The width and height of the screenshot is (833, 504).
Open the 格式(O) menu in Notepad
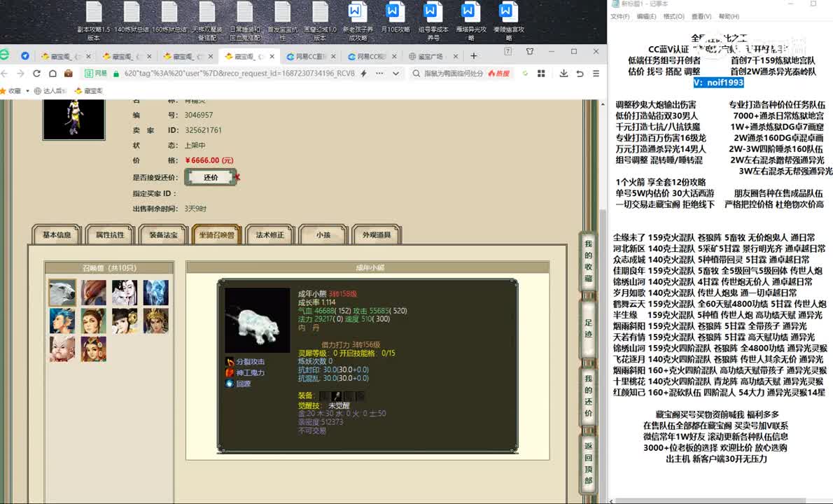(x=673, y=17)
